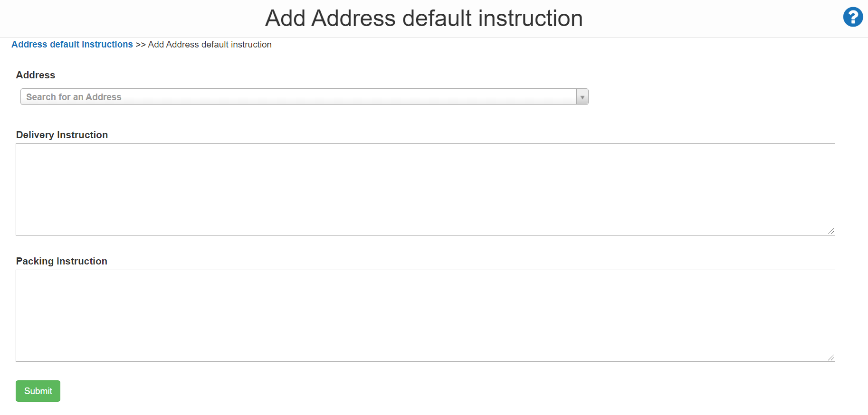This screenshot has width=868, height=415.
Task: Open the help question mark icon
Action: tap(853, 17)
